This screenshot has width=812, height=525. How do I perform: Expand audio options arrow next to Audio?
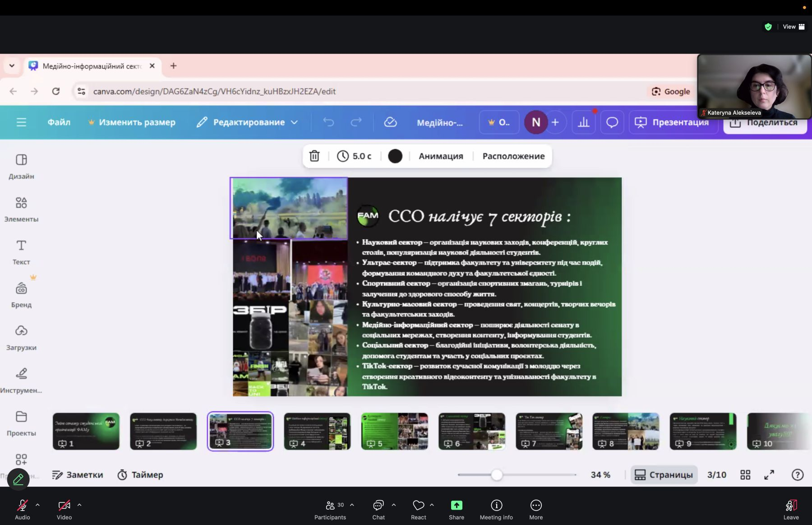coord(37,505)
